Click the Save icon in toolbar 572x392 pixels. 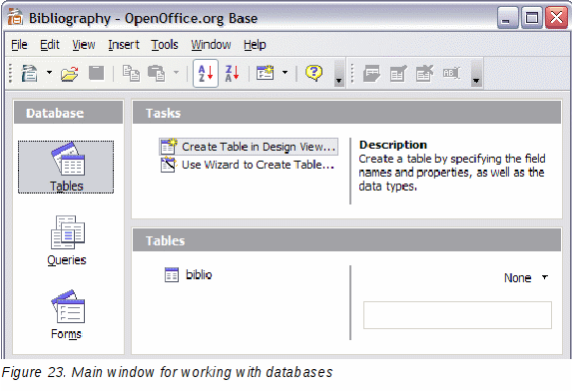tap(96, 73)
